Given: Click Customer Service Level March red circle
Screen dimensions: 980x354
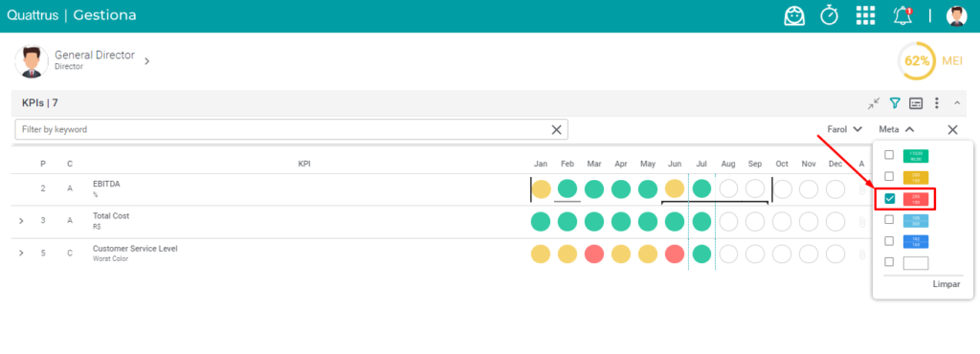Looking at the screenshot, I should pos(594,254).
